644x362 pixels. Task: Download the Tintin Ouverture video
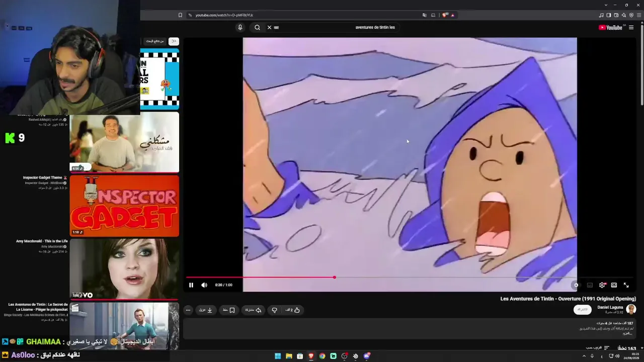click(x=206, y=310)
